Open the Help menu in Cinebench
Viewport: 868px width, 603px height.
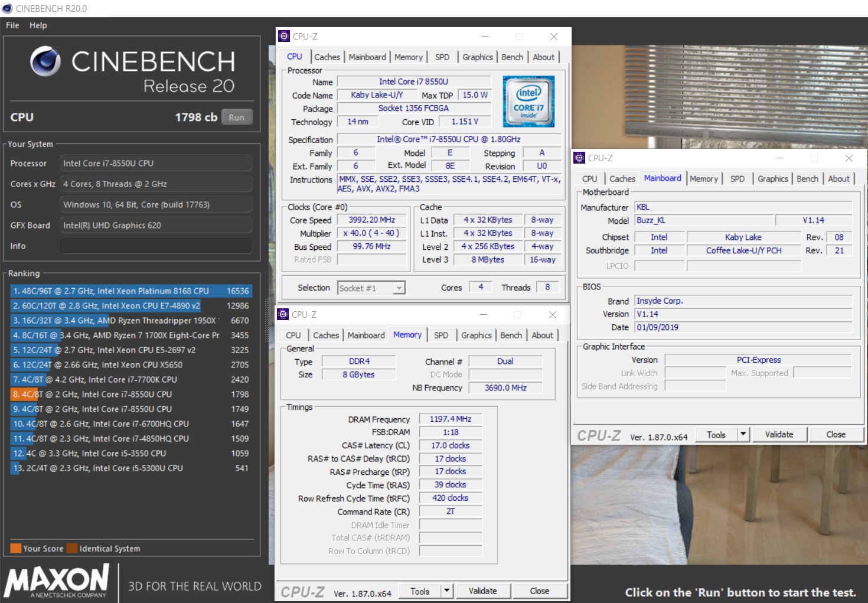[38, 25]
